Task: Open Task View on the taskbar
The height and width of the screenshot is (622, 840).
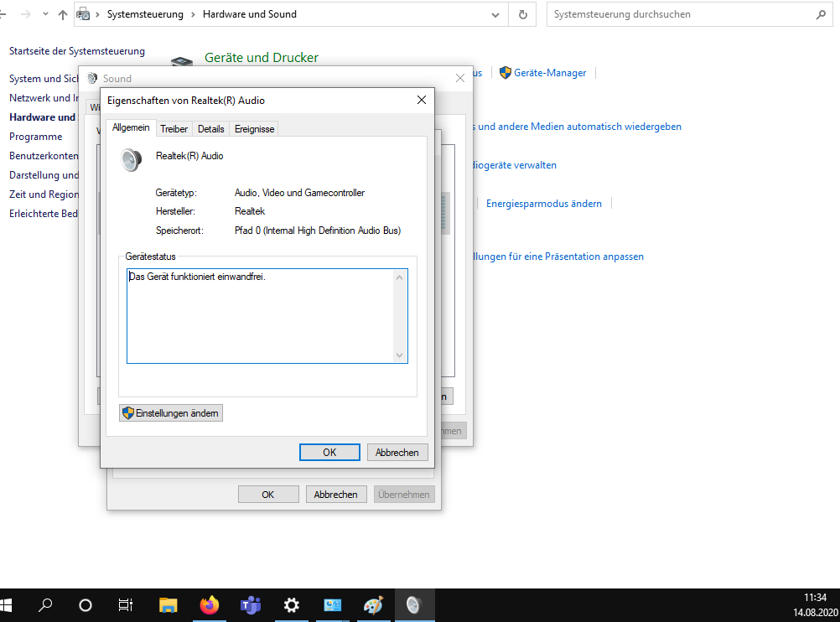Action: click(x=126, y=605)
